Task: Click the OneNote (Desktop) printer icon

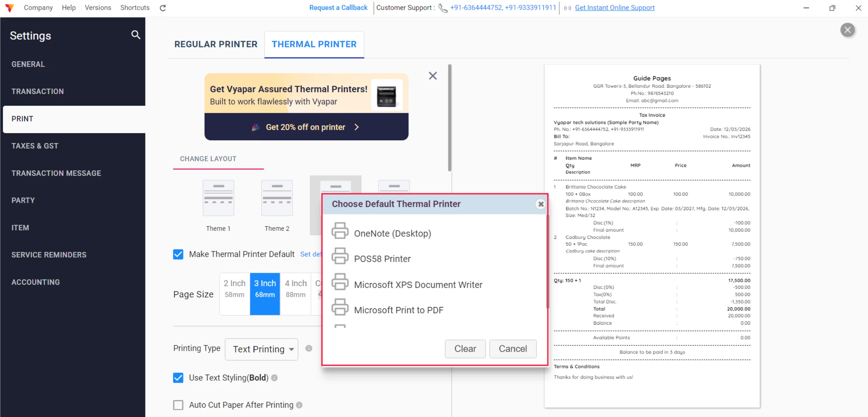Action: click(x=340, y=231)
